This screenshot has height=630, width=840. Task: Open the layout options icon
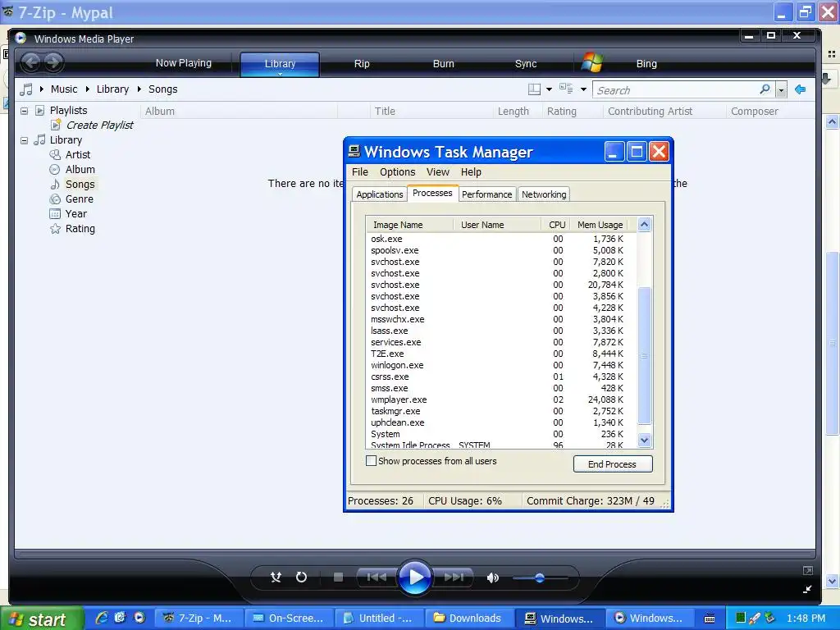click(x=534, y=89)
